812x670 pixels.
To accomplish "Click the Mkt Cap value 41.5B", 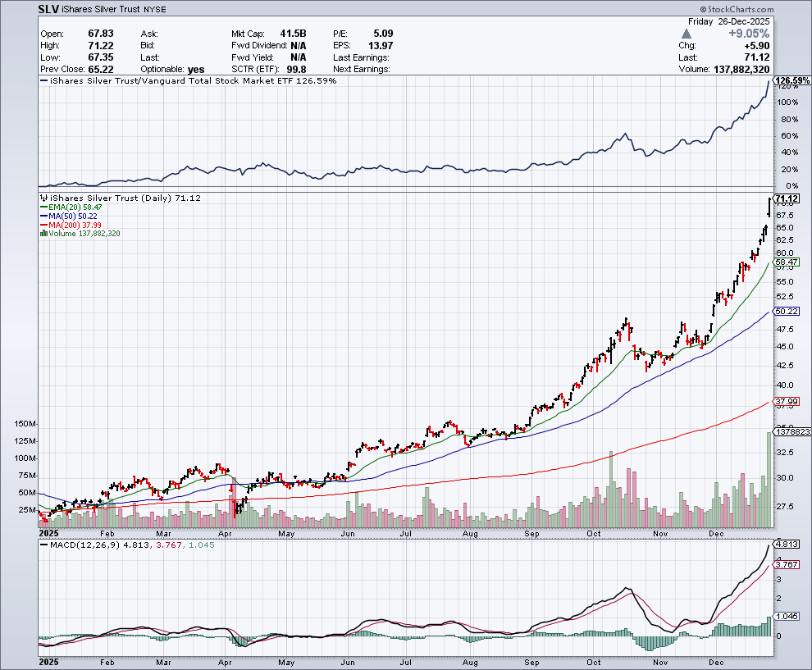I will [293, 34].
